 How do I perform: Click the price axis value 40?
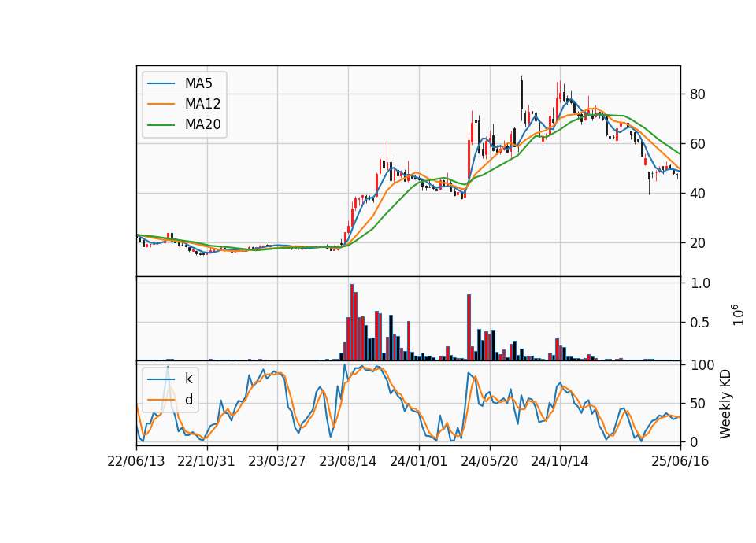(697, 194)
